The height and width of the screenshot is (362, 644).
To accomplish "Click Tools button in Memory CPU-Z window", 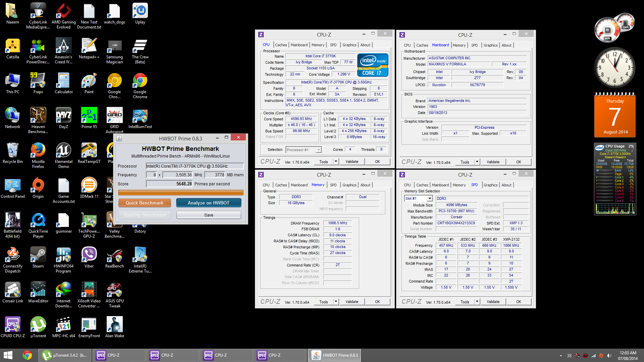I will [324, 302].
